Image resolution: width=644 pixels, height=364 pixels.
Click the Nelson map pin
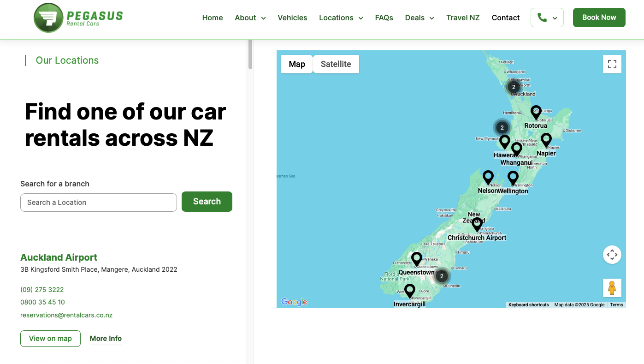pos(488,177)
